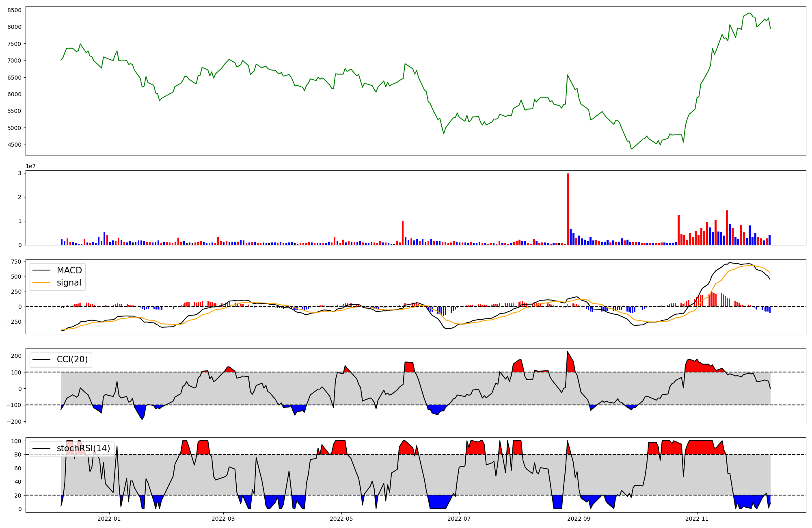Click the 750 MACD axis label

(16, 262)
